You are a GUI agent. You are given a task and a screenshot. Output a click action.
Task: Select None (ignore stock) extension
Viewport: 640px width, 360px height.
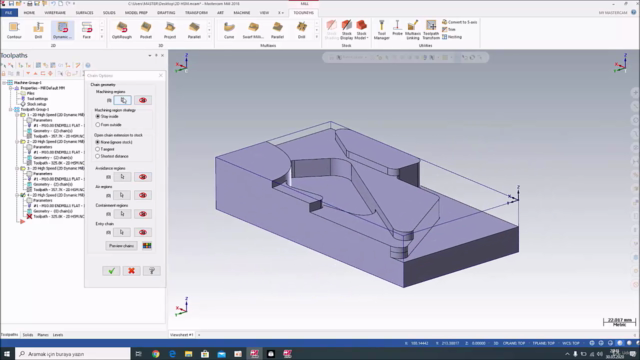pyautogui.click(x=98, y=142)
